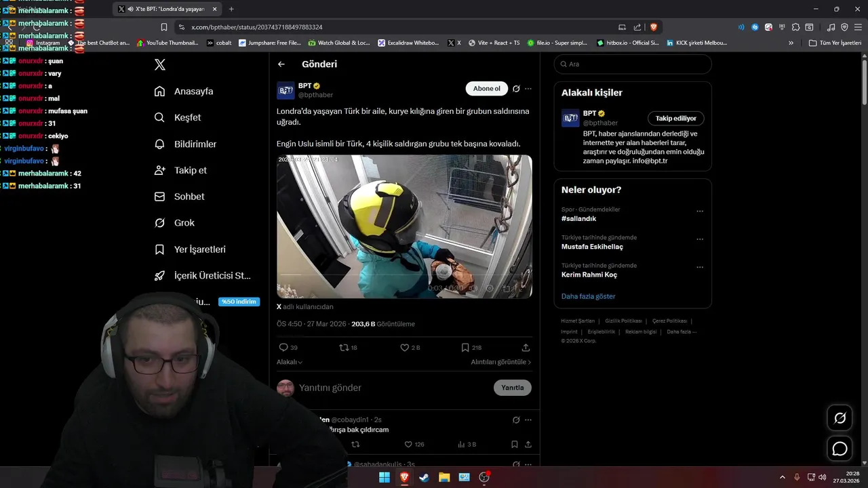Open a new browser tab
This screenshot has width=868, height=488.
point(231,9)
